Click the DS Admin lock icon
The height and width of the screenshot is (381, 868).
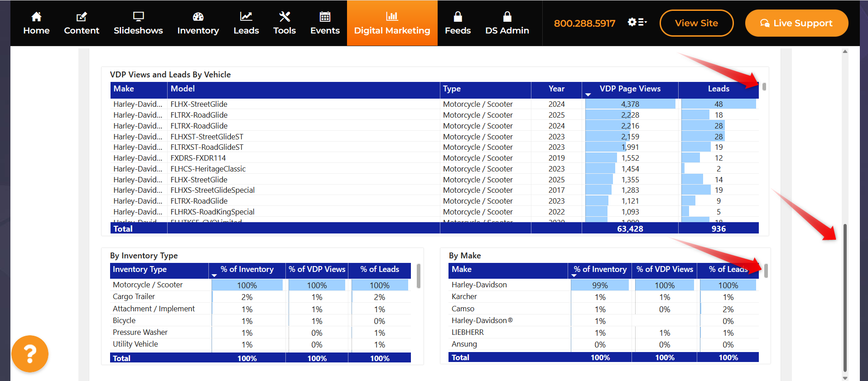click(x=507, y=17)
